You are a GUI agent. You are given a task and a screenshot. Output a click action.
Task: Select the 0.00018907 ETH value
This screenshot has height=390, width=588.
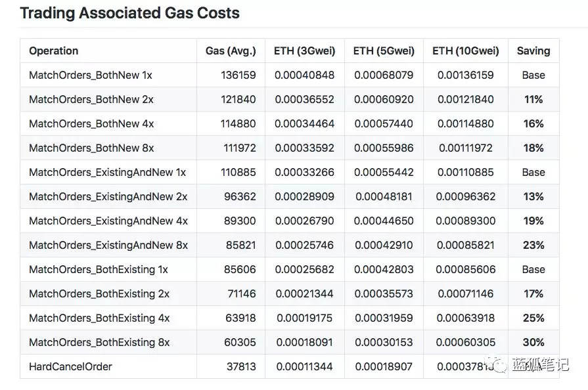(x=384, y=366)
